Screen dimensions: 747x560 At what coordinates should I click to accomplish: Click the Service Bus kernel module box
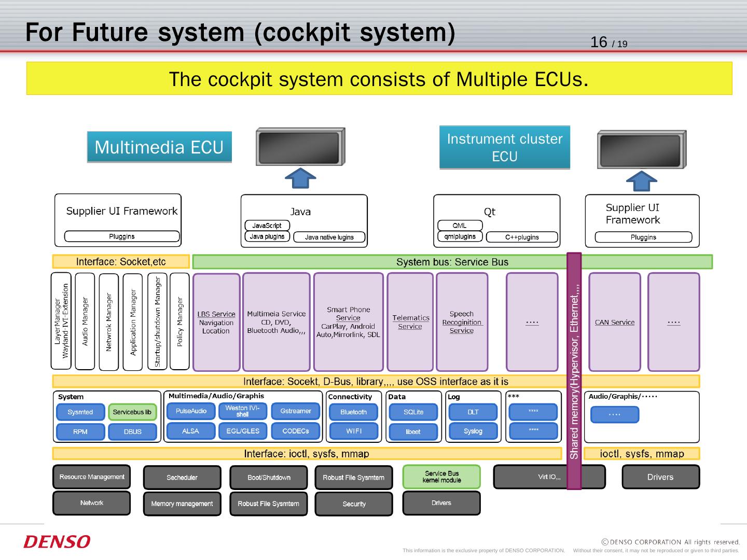[441, 477]
